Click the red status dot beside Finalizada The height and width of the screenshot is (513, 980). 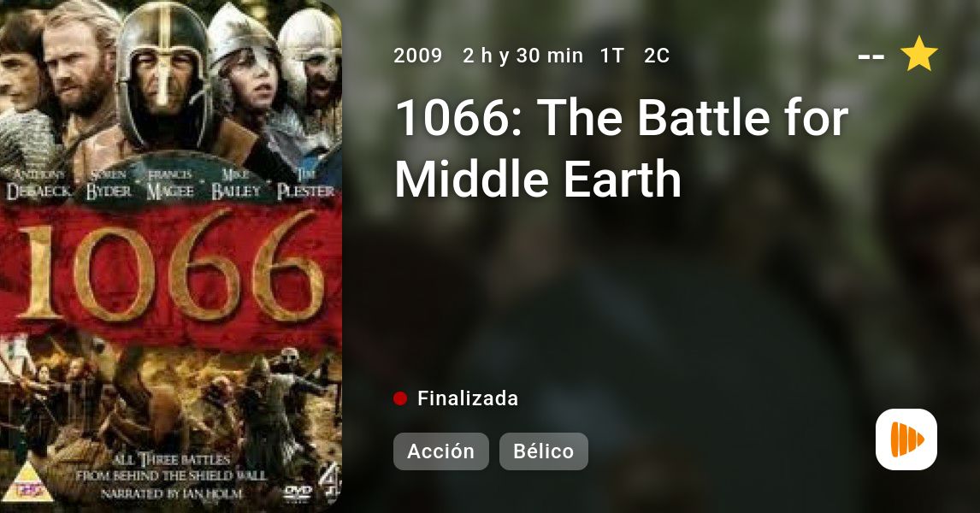[x=400, y=398]
